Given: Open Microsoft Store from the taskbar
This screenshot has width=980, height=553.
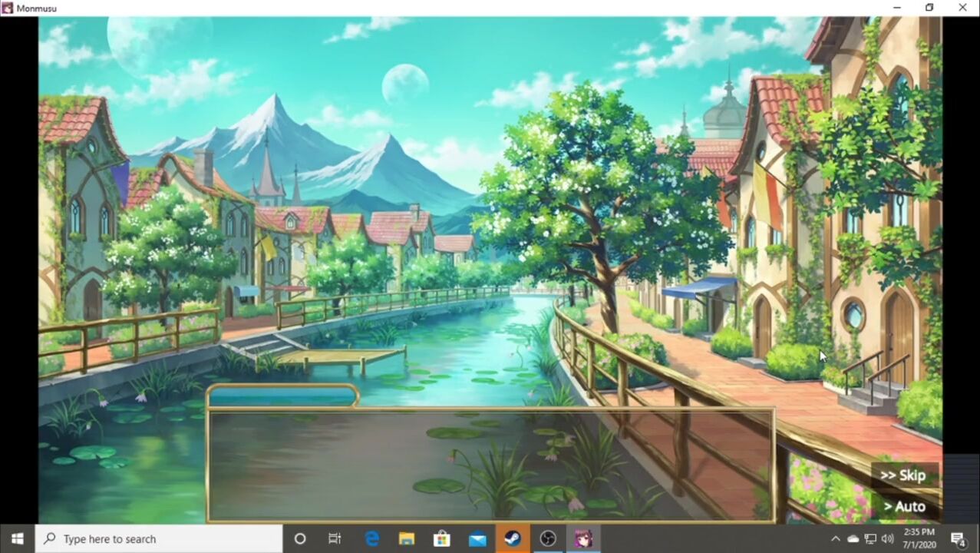Looking at the screenshot, I should [442, 538].
